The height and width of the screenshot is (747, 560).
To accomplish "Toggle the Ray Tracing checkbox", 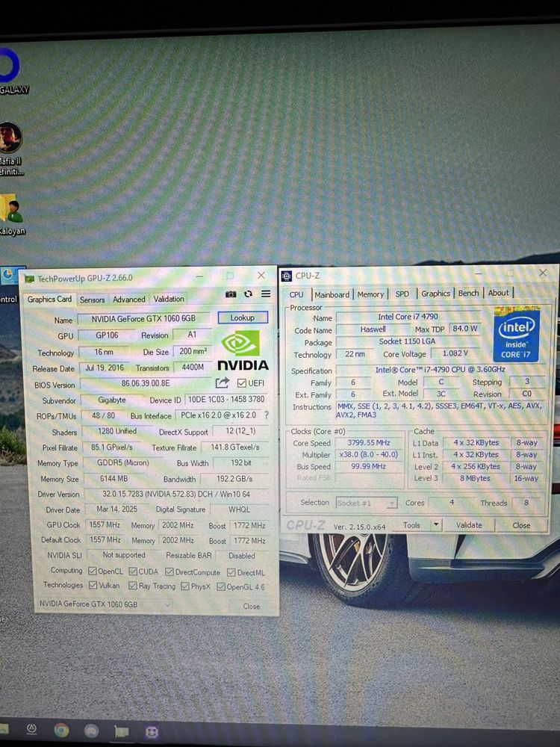I will (133, 586).
